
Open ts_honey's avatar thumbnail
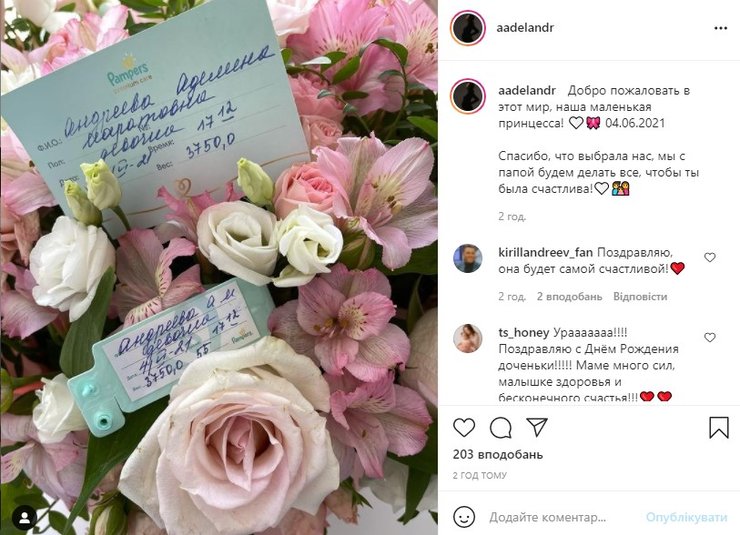[x=468, y=339]
